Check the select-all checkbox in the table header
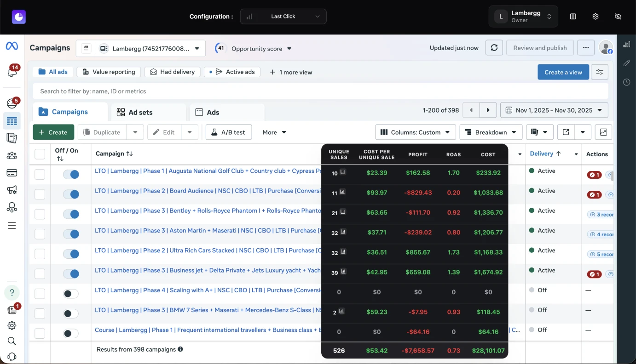This screenshot has height=364, width=636. coord(40,154)
